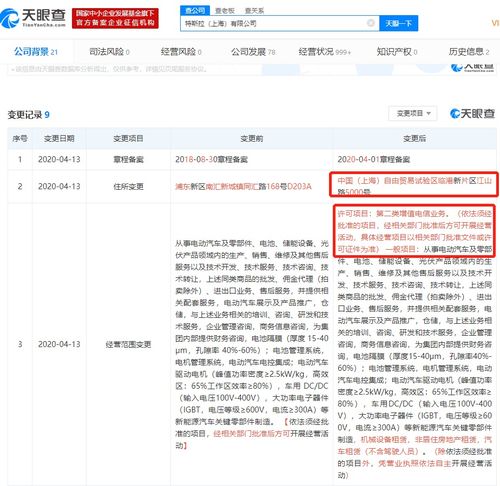This screenshot has width=500, height=486.
Task: Select the 查关系 search tab
Action: (x=254, y=11)
